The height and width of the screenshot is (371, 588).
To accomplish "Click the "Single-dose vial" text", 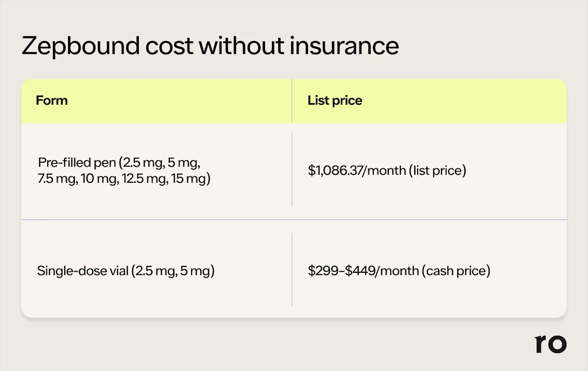I will point(83,271).
